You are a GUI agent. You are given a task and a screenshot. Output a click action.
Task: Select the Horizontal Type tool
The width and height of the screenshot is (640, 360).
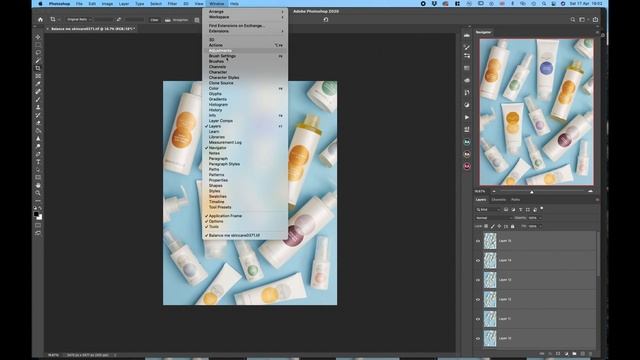pos(38,162)
